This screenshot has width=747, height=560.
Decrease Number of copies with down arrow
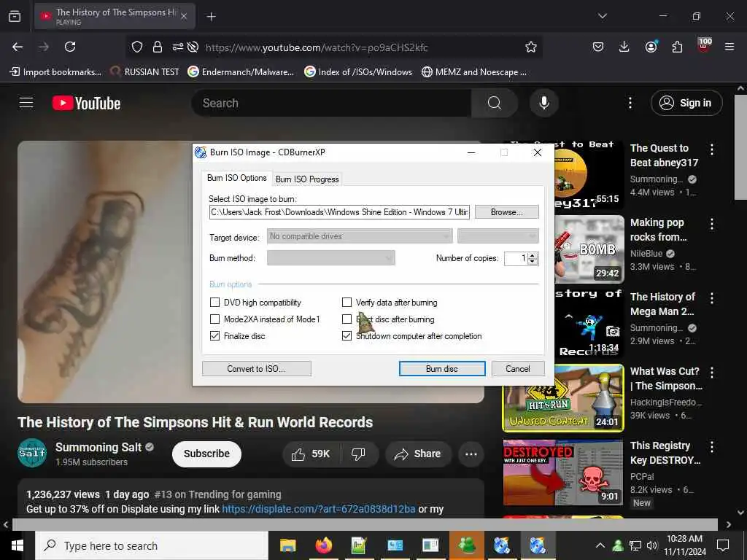click(533, 262)
